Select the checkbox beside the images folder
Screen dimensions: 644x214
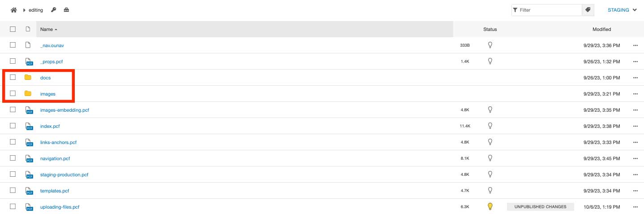tap(13, 93)
